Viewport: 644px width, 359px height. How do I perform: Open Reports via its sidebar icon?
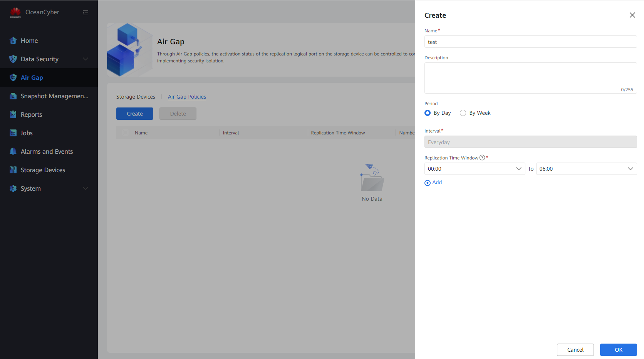click(13, 114)
